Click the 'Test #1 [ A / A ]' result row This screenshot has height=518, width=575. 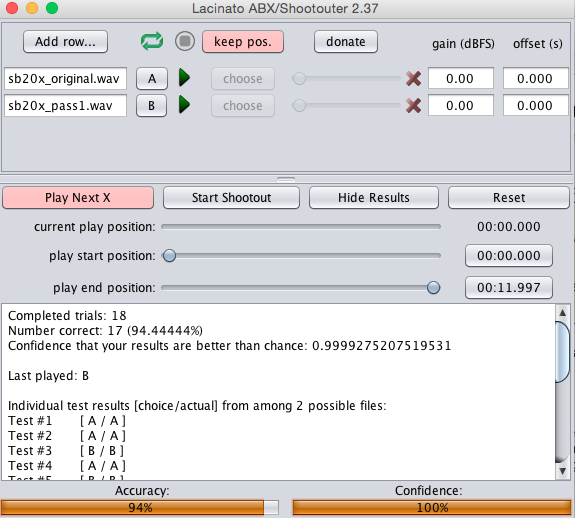(67, 421)
